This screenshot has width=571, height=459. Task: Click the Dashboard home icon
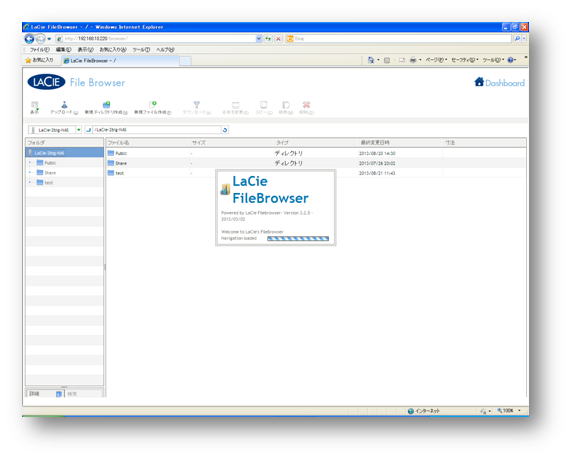479,82
